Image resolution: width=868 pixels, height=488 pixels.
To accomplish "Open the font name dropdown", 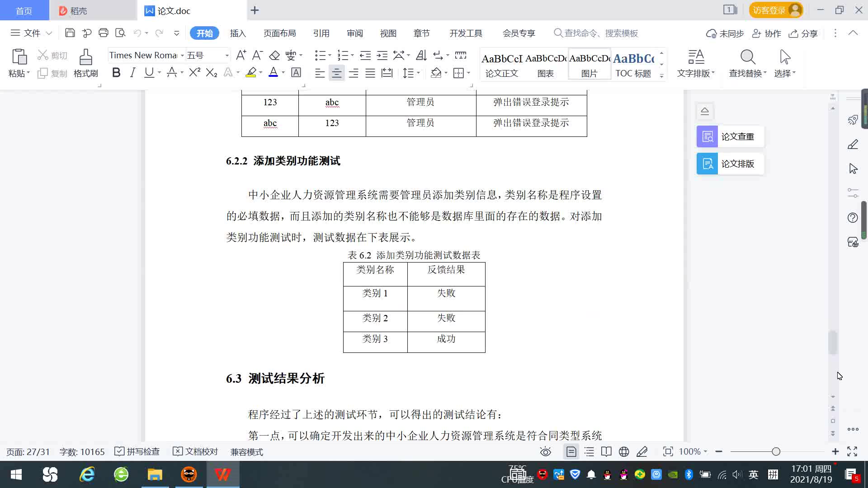I will point(182,56).
